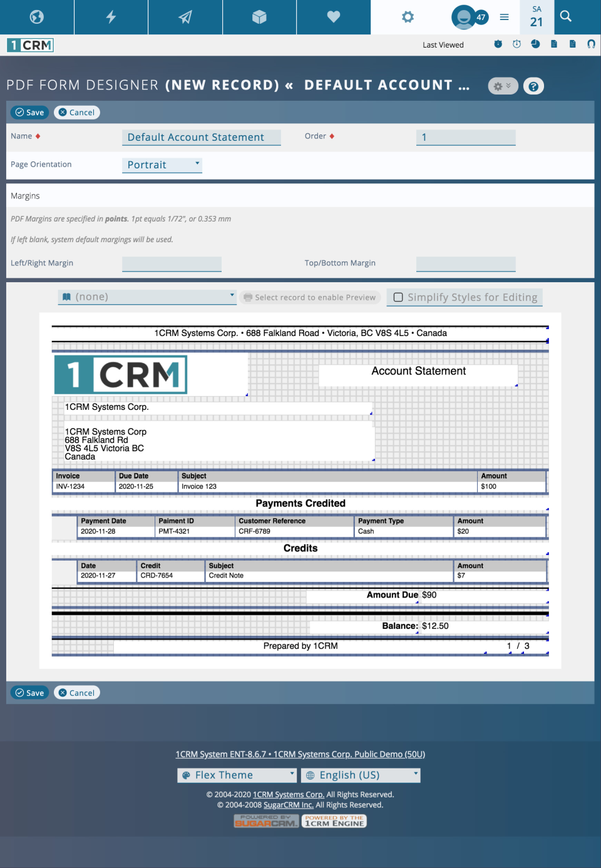Open the 1CRM Systems Corp. copyright link
This screenshot has height=868, width=601.
pos(289,795)
